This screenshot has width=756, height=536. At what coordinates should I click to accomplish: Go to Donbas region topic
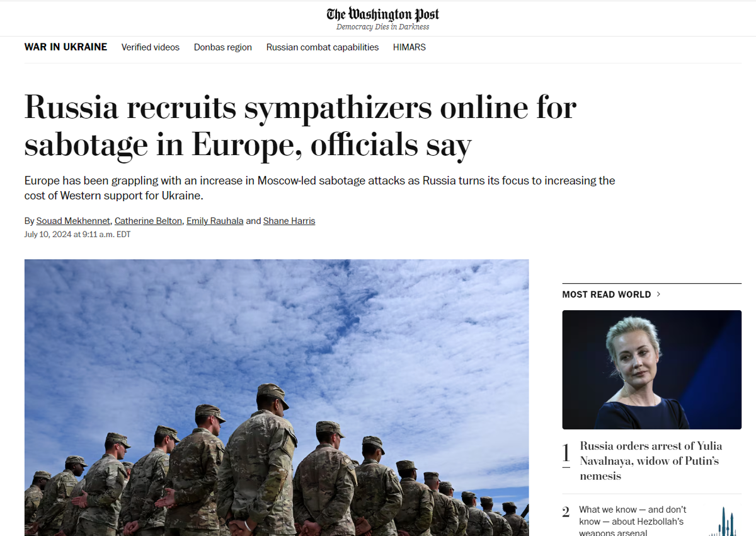point(223,47)
